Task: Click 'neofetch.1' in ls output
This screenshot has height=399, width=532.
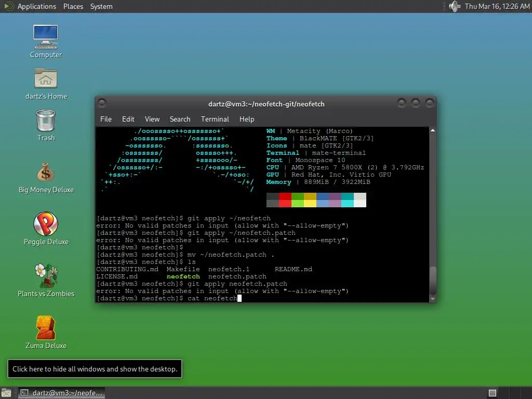Action: coord(229,270)
